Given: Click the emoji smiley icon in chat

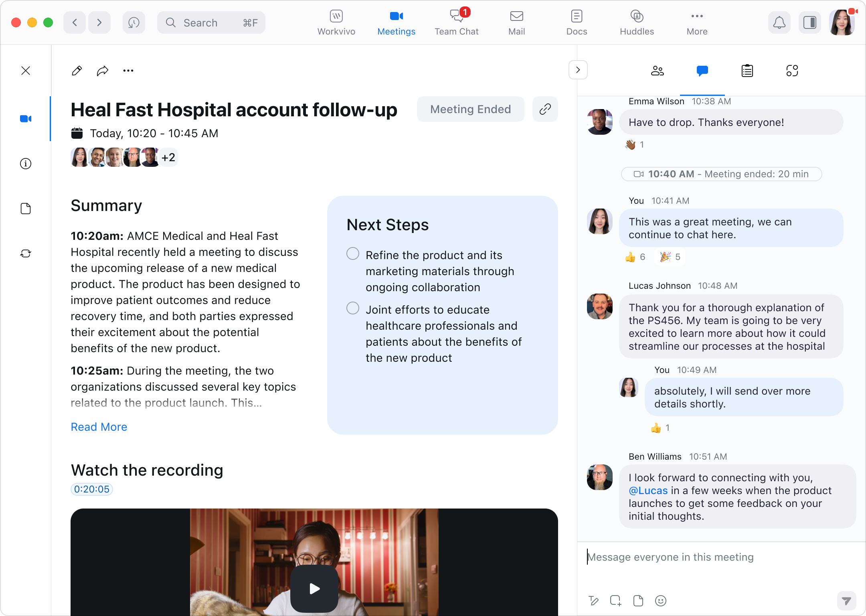Looking at the screenshot, I should pos(660,600).
